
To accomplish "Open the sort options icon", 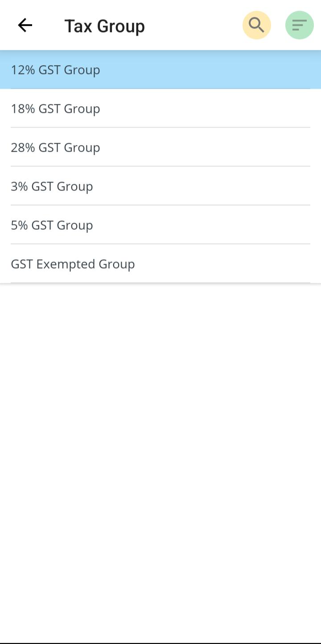I will (x=299, y=25).
